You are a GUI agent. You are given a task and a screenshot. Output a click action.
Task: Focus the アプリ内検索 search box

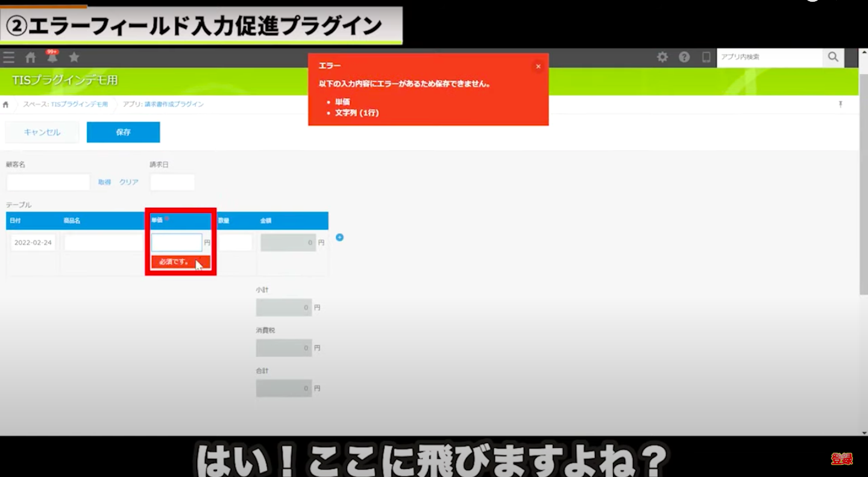(x=769, y=57)
